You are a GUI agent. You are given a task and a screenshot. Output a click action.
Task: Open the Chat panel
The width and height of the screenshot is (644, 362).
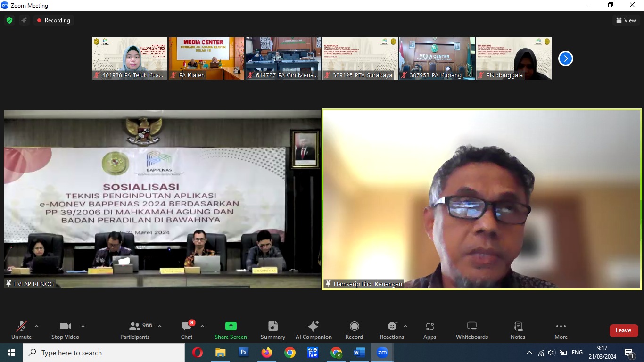pyautogui.click(x=187, y=330)
